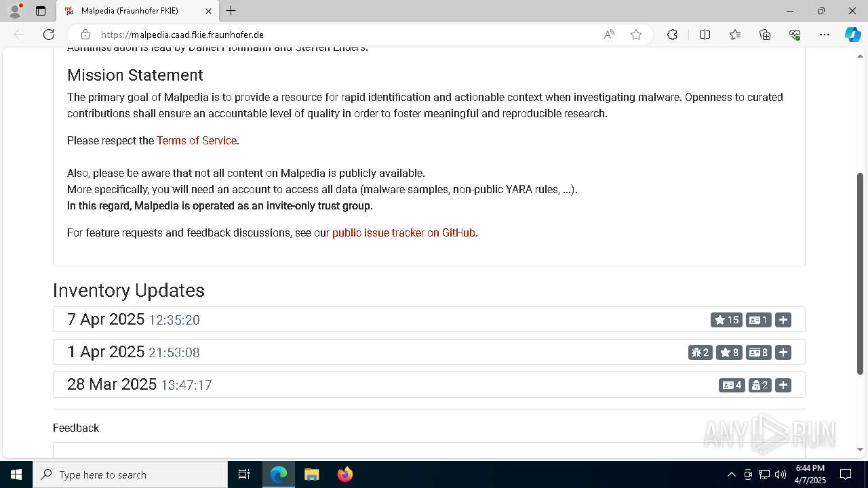
Task: Click the Mission Statement heading
Action: coord(135,75)
